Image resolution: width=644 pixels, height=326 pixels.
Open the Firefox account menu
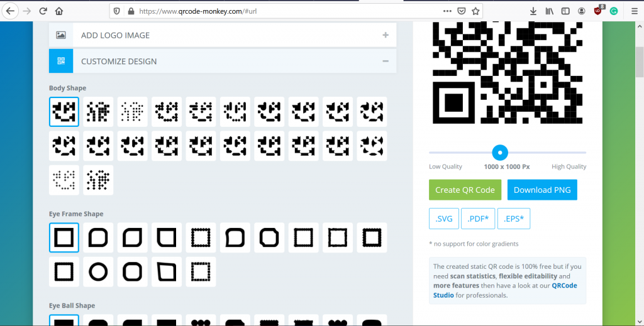[x=582, y=11]
